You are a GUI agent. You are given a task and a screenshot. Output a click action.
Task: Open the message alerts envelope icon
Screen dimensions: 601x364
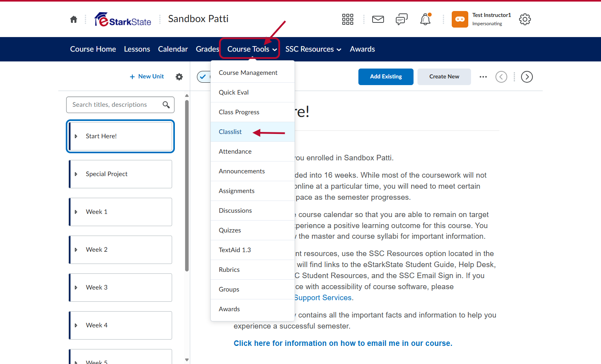pyautogui.click(x=378, y=19)
